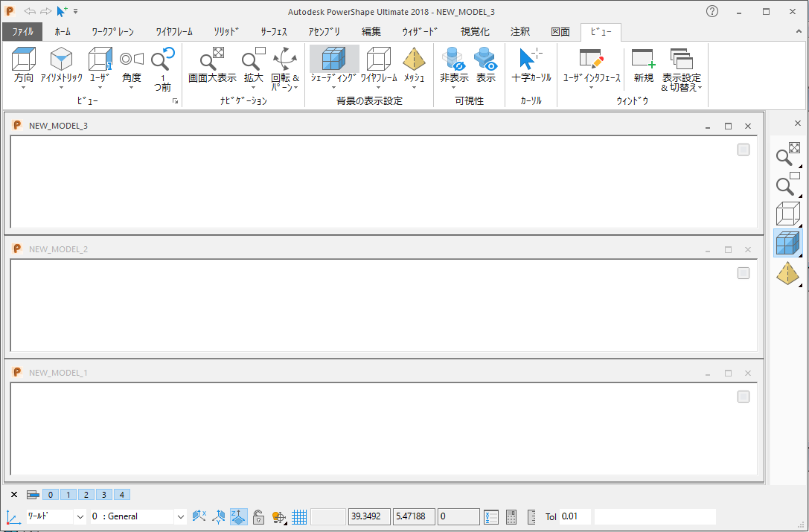Select side toolbar mesh pyramid icon

788,274
